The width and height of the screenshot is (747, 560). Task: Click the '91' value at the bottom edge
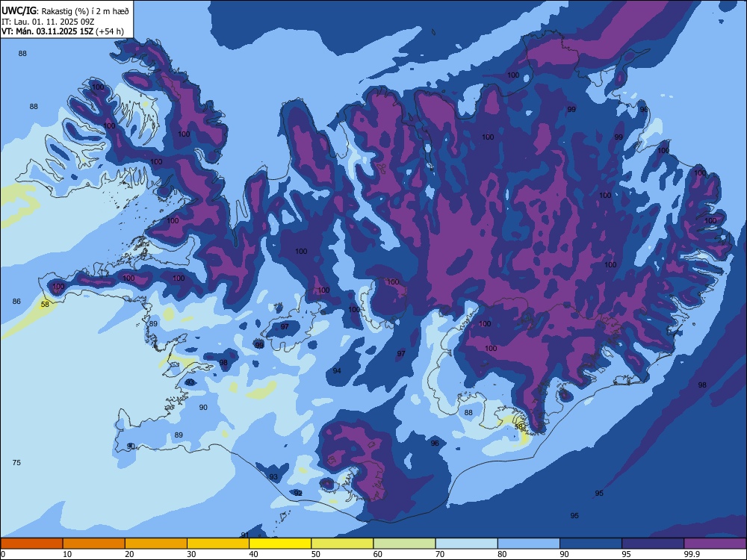point(245,535)
